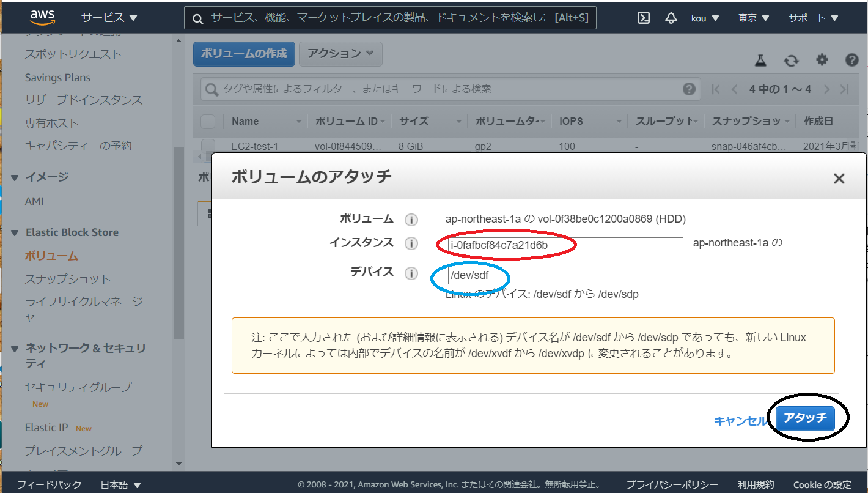Open the アクション dropdown

[x=340, y=54]
